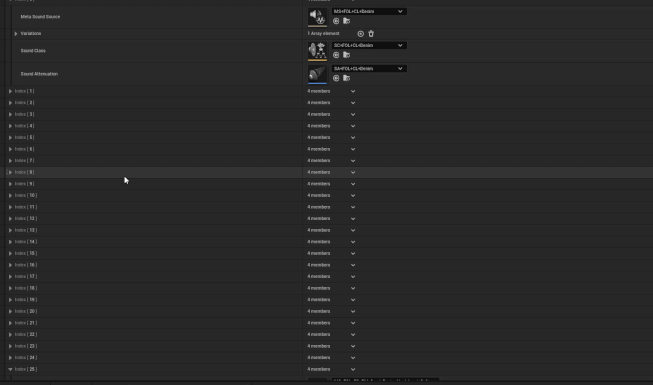Use selected asset for Sound Class
Viewport: 653px width, 385px height.
point(336,55)
